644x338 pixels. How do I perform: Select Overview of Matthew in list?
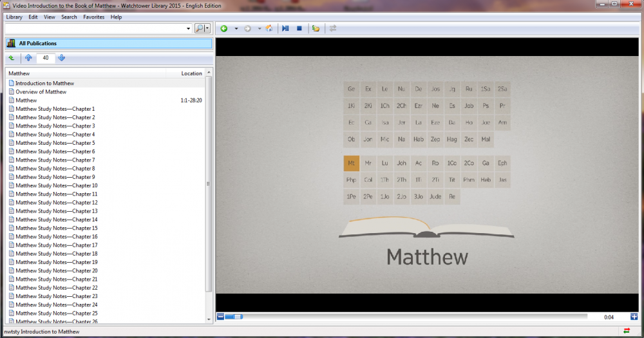pos(41,92)
